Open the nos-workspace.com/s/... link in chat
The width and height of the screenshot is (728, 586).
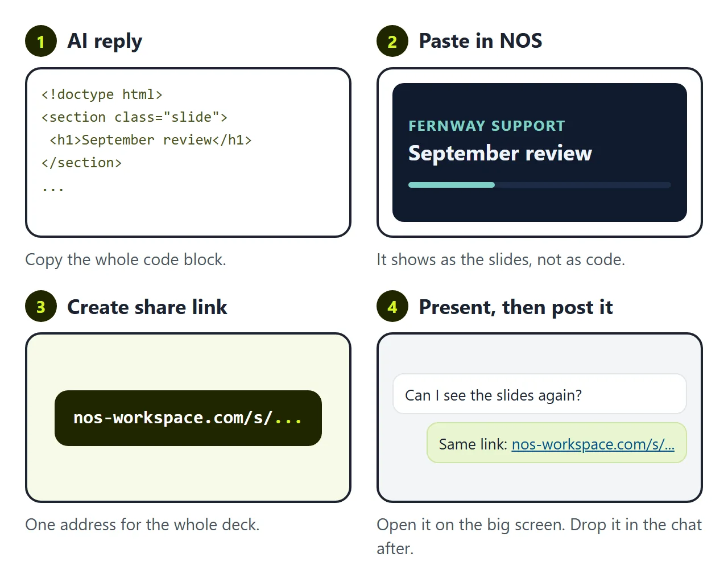coord(593,444)
